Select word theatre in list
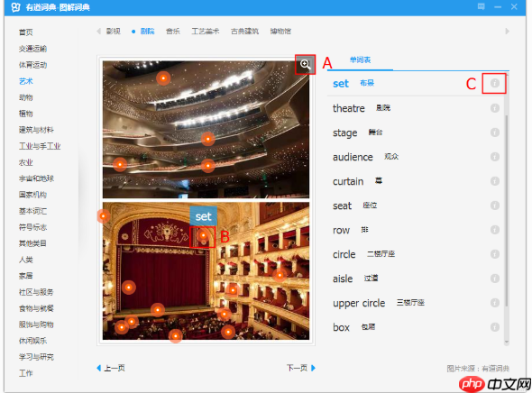This screenshot has width=532, height=393. click(x=348, y=108)
